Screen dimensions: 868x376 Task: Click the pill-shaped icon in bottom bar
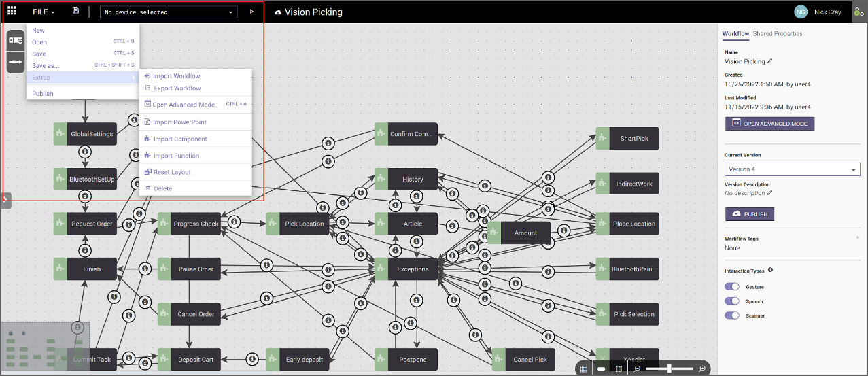tap(601, 369)
